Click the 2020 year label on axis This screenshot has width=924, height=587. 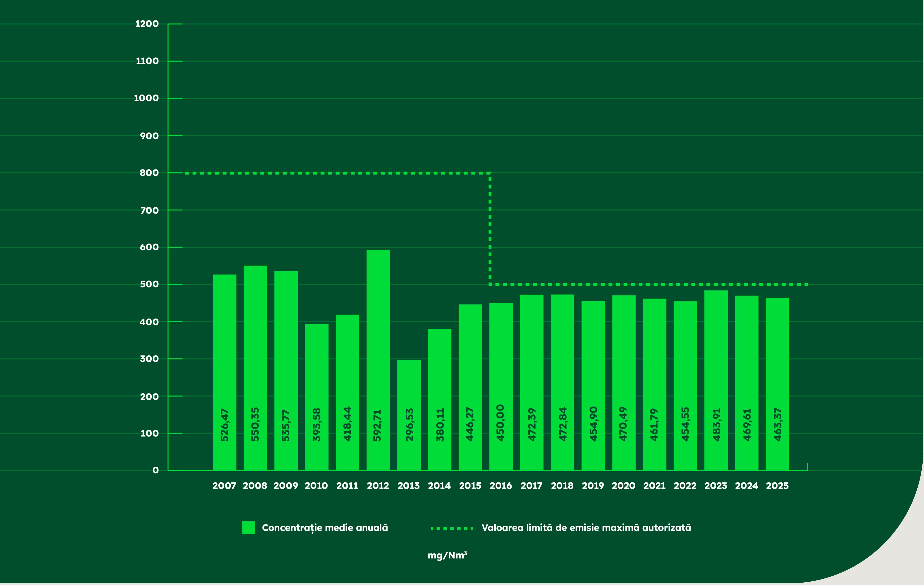[x=623, y=486]
